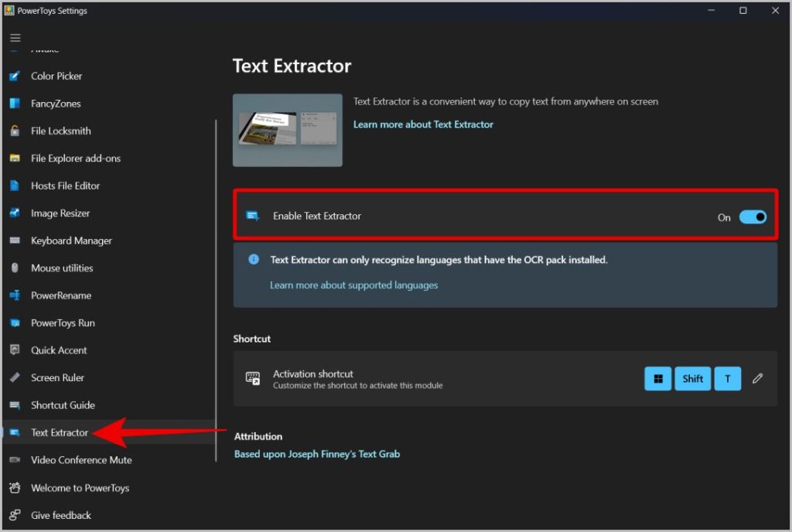The height and width of the screenshot is (532, 792).
Task: Click the Shift key shortcut button
Action: (x=692, y=379)
